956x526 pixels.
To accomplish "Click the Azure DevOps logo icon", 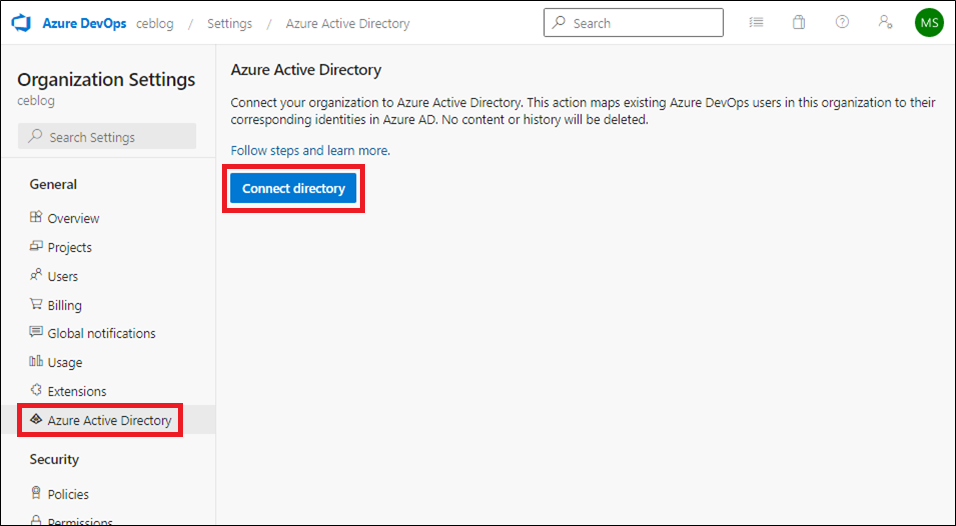I will pos(21,24).
